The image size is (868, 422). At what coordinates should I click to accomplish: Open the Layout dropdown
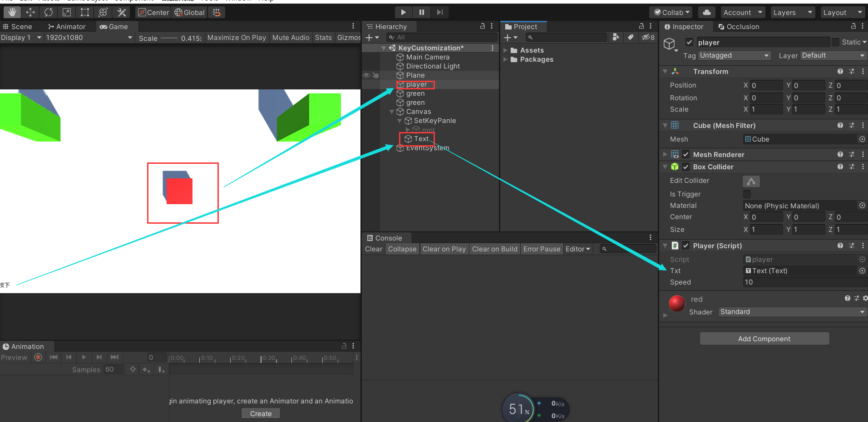pyautogui.click(x=842, y=12)
